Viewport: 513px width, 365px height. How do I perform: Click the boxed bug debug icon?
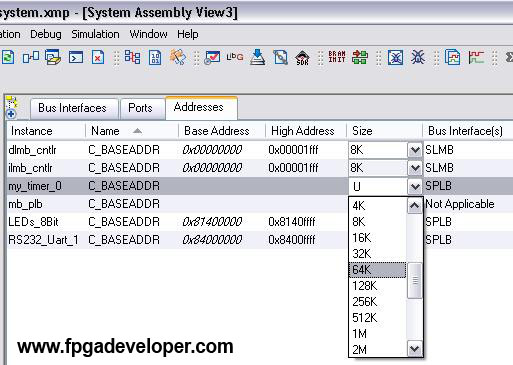point(395,57)
